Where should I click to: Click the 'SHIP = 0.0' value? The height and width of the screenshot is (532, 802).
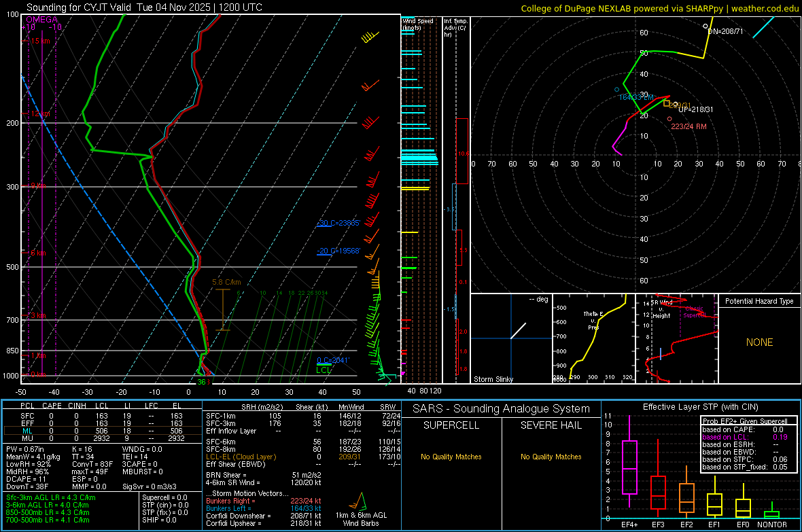tap(160, 520)
